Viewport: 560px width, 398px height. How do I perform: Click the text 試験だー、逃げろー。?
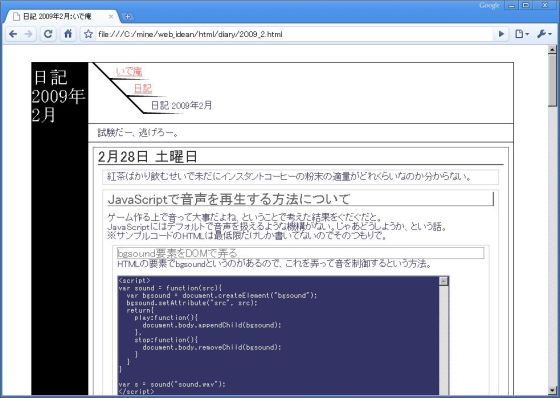coord(139,133)
